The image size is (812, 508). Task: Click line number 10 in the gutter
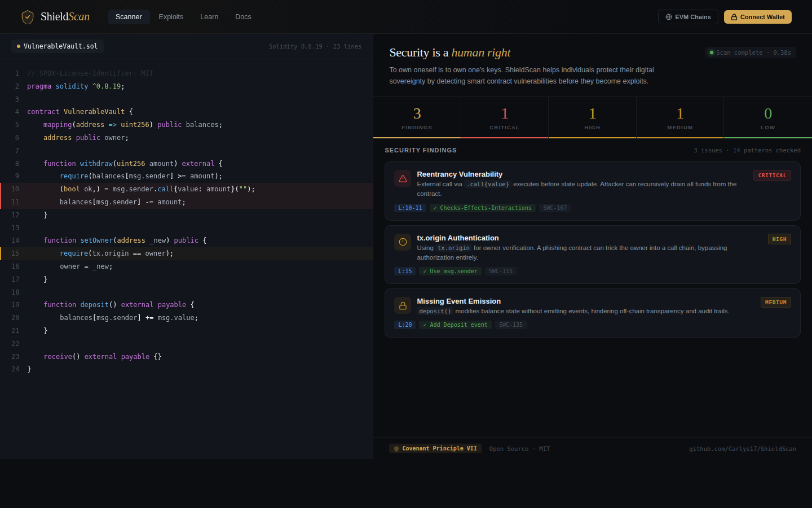[x=15, y=189]
